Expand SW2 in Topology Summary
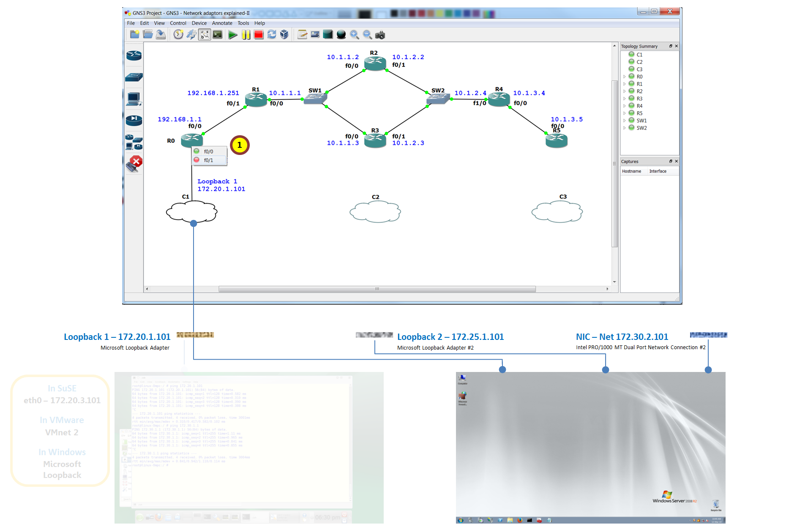Viewport: 786px width, 532px height. (x=624, y=128)
